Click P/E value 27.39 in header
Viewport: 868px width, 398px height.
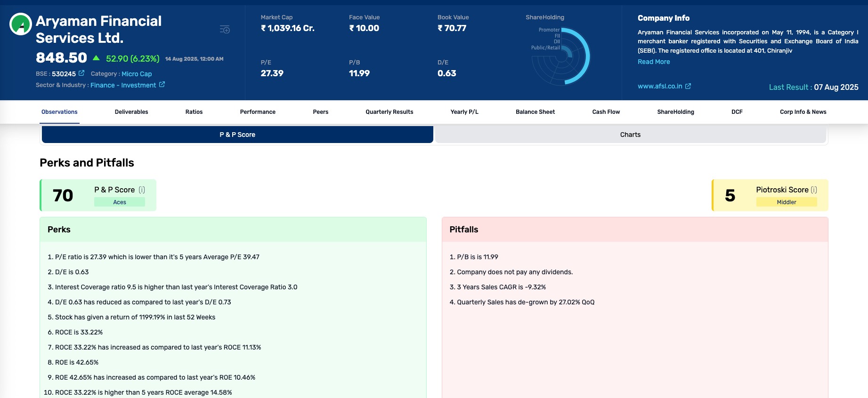click(272, 73)
